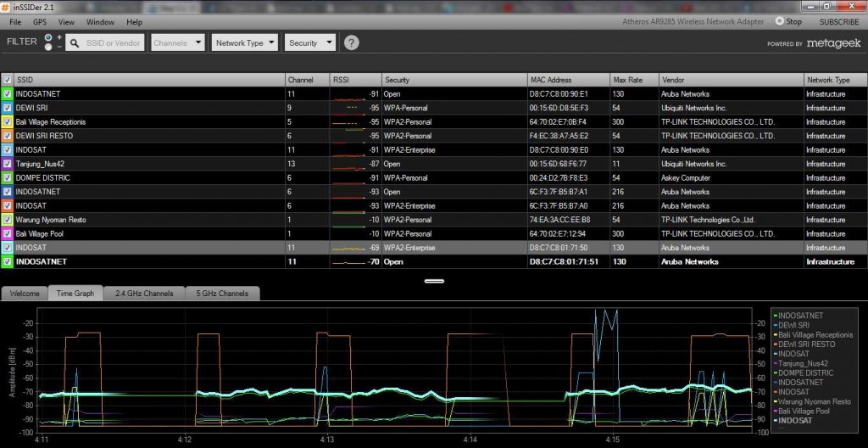Open the GPS menu

click(40, 22)
